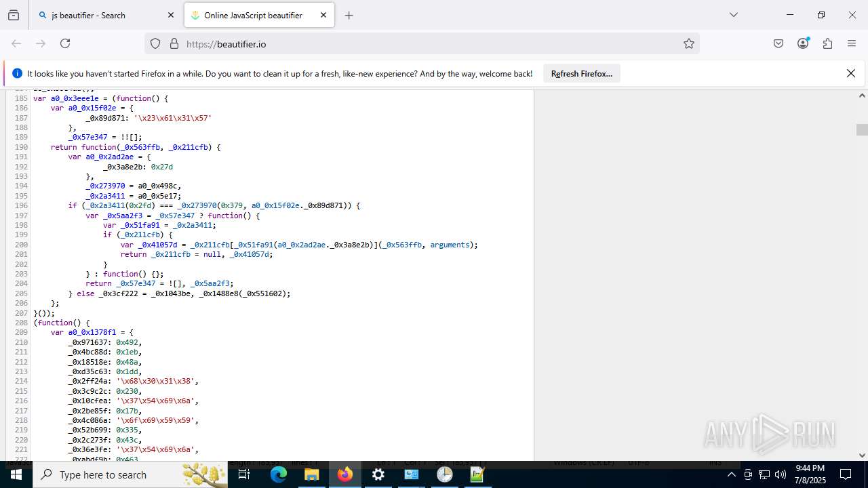Click line number 185 in gutter

pyautogui.click(x=21, y=98)
